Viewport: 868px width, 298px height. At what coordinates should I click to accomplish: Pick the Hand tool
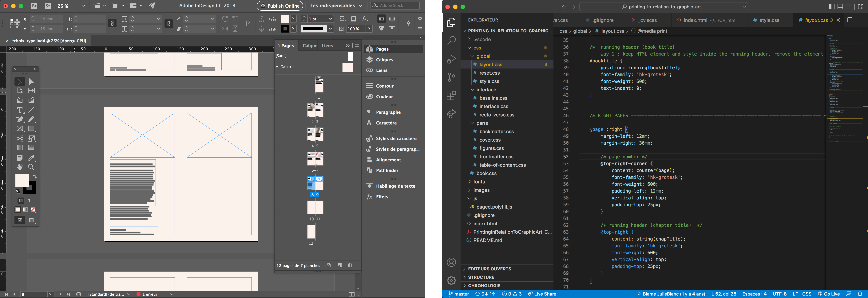point(20,167)
